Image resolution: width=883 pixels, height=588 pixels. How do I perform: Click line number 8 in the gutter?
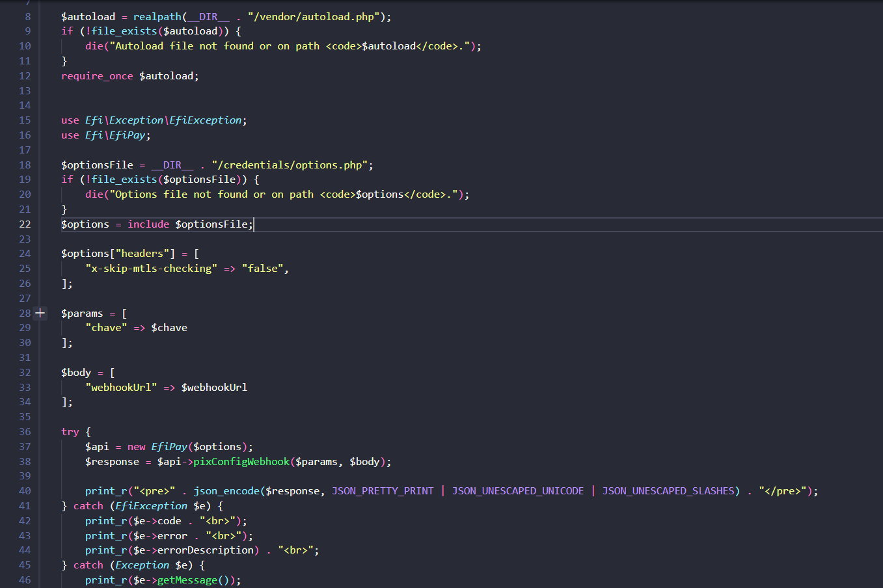pos(27,16)
